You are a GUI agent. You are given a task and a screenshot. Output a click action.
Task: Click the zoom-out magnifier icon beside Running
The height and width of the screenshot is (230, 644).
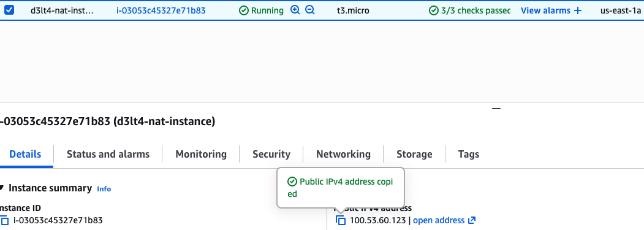point(309,10)
